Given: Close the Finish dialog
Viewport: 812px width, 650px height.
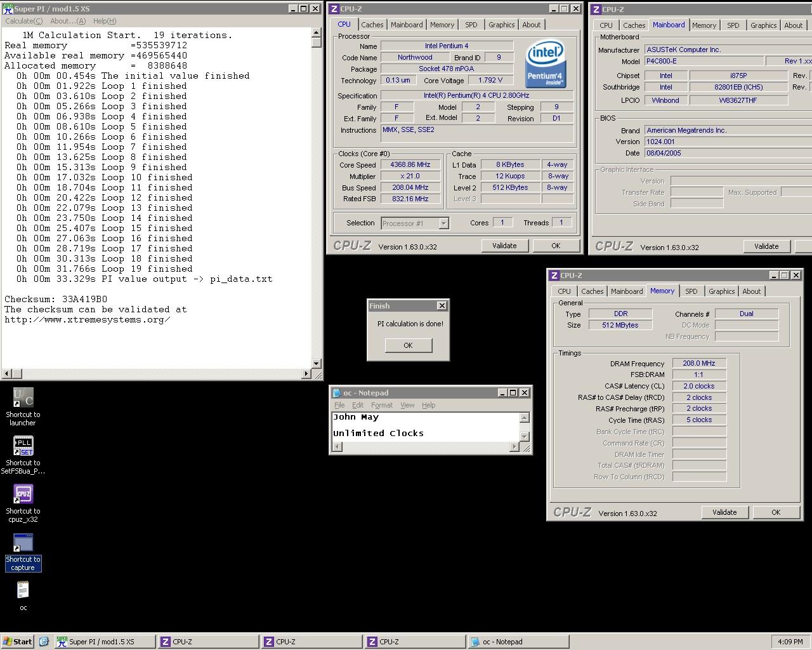Looking at the screenshot, I should coord(442,306).
